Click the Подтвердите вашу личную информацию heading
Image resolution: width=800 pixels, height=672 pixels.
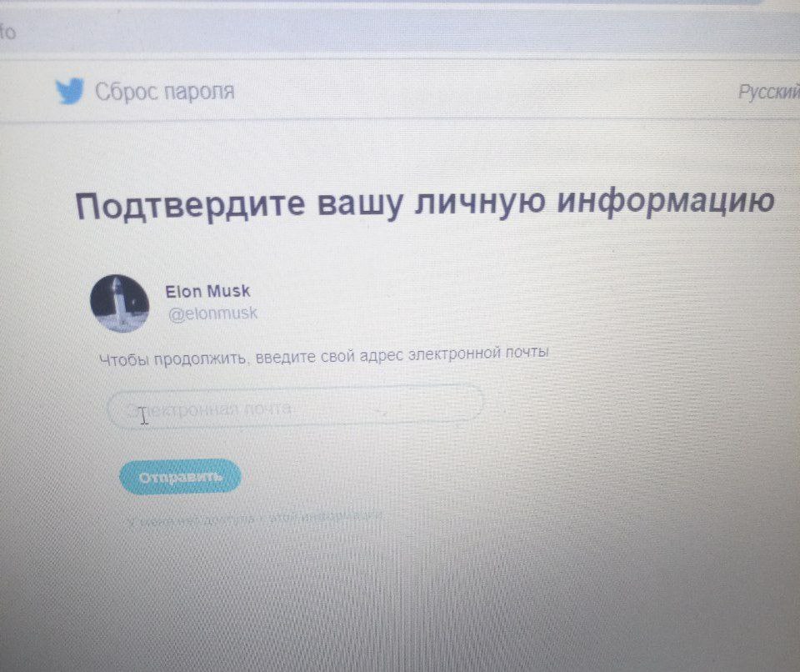425,203
